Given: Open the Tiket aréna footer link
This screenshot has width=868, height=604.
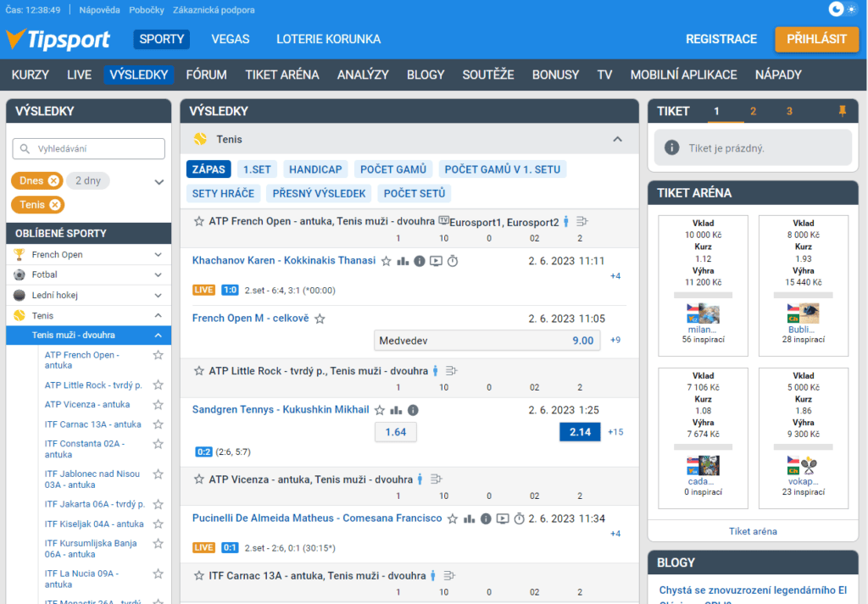Looking at the screenshot, I should tap(753, 531).
